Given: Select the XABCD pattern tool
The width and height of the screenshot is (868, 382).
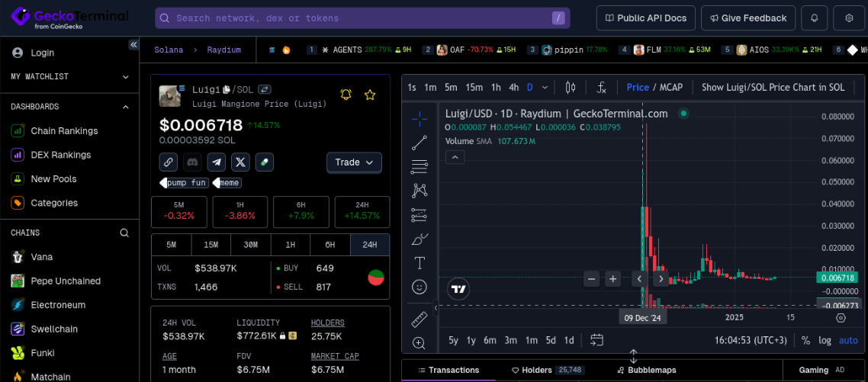Looking at the screenshot, I should (420, 191).
